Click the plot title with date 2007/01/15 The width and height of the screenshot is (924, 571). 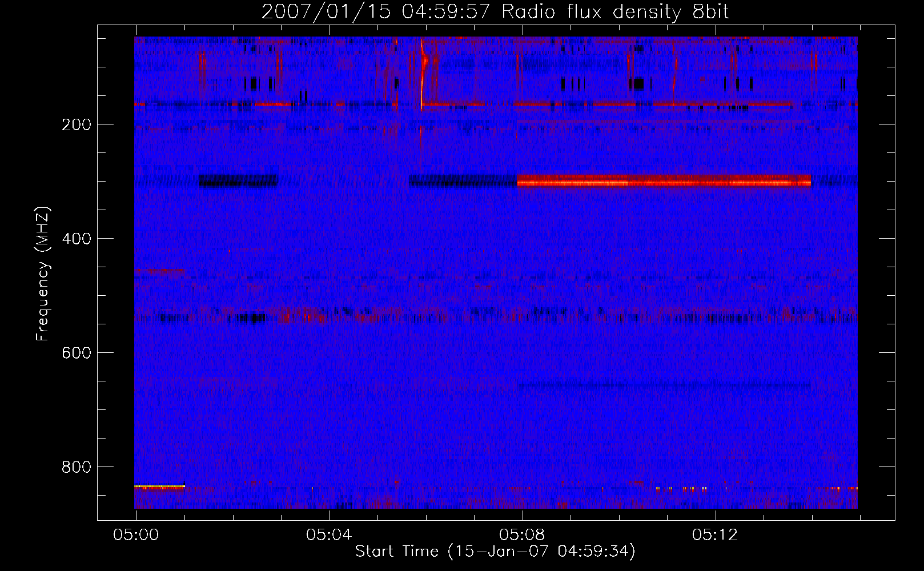click(x=495, y=12)
